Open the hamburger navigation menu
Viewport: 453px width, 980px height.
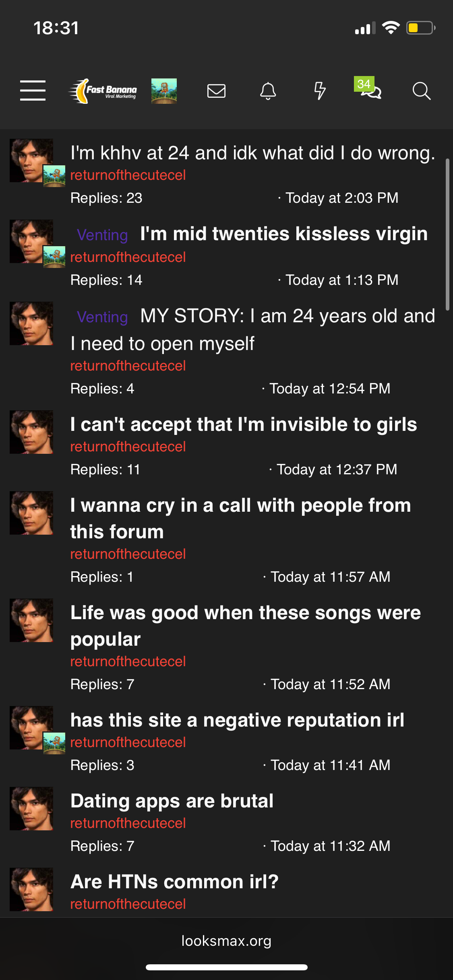[x=33, y=91]
